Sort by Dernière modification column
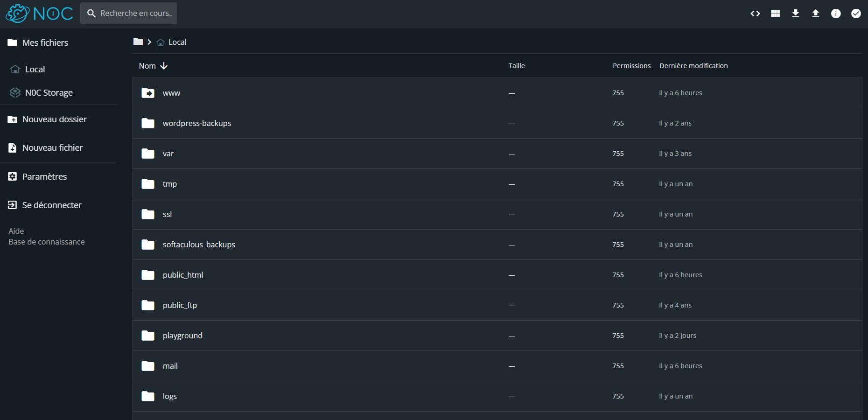The width and height of the screenshot is (868, 420). point(693,66)
